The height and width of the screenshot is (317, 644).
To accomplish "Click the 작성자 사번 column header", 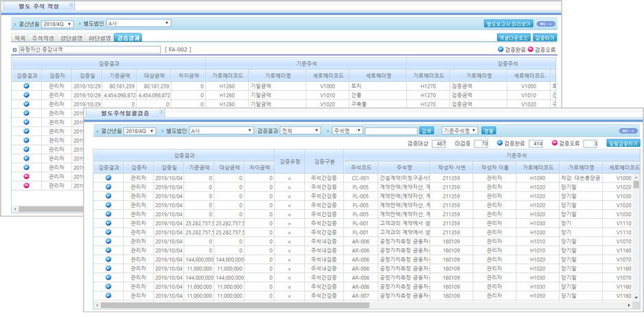I will pyautogui.click(x=451, y=167).
